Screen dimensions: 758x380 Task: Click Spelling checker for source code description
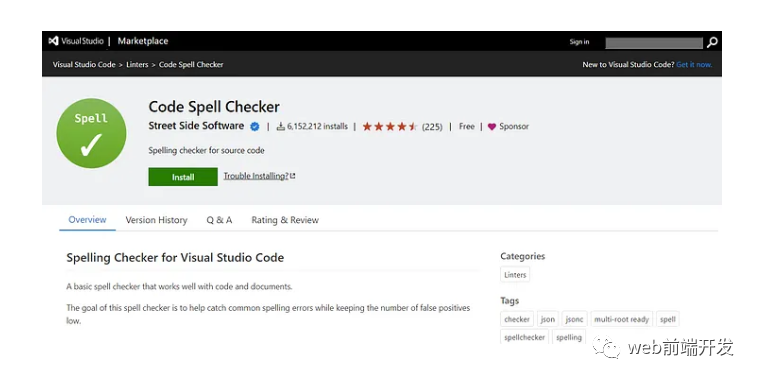[206, 150]
